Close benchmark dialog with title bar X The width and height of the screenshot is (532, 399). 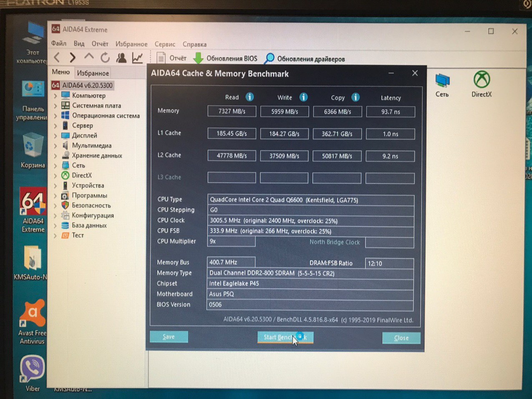tap(415, 73)
